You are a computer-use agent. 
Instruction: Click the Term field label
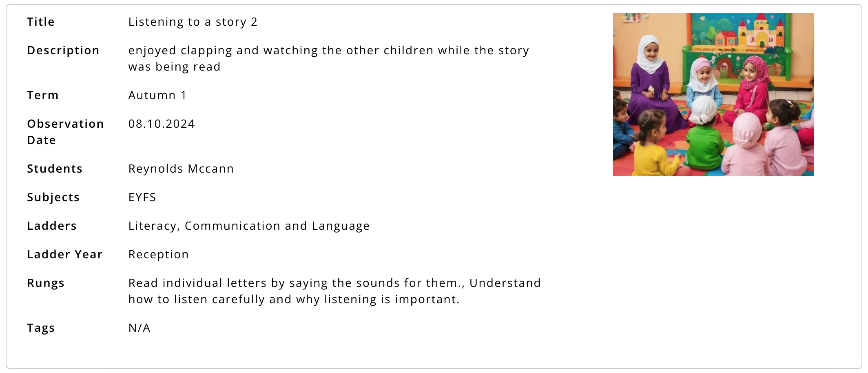coord(43,95)
